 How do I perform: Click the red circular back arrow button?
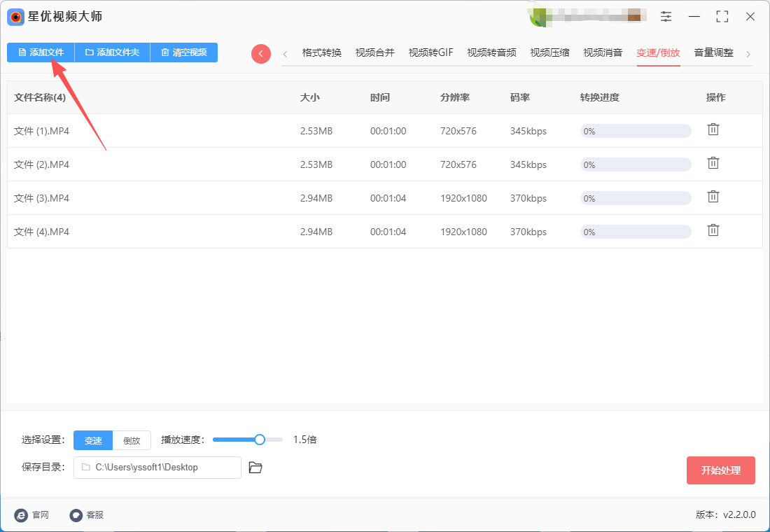pos(261,53)
